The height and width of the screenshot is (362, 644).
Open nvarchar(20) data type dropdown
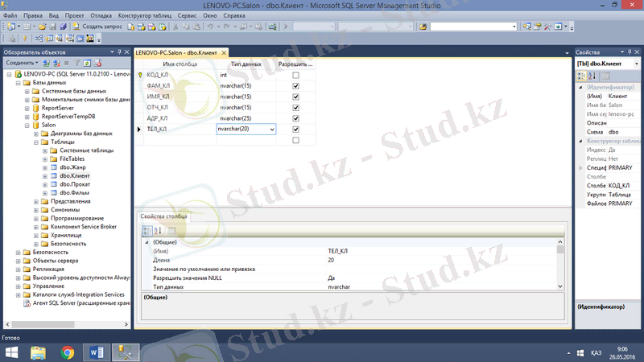272,130
